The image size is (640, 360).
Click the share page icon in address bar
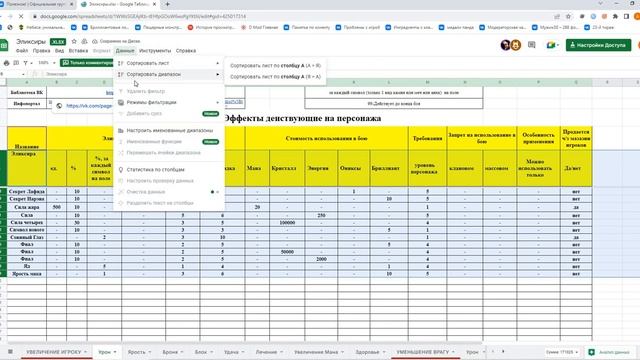point(557,16)
